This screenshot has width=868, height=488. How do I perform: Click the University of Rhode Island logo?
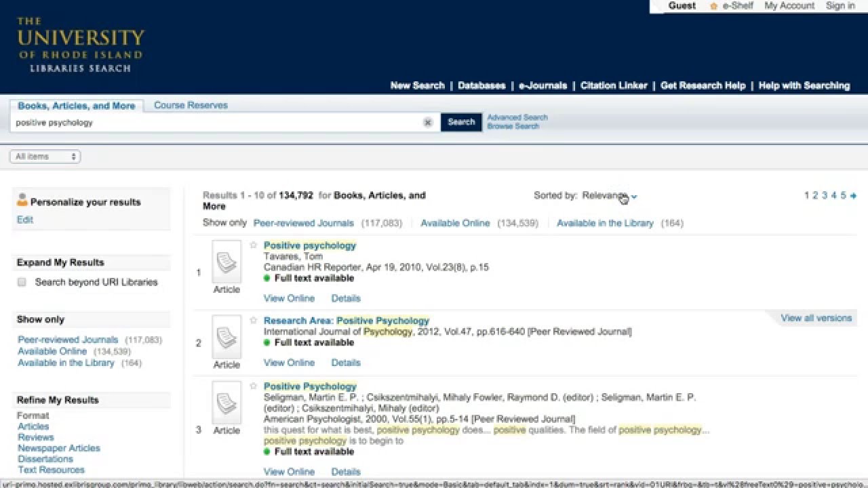point(81,45)
